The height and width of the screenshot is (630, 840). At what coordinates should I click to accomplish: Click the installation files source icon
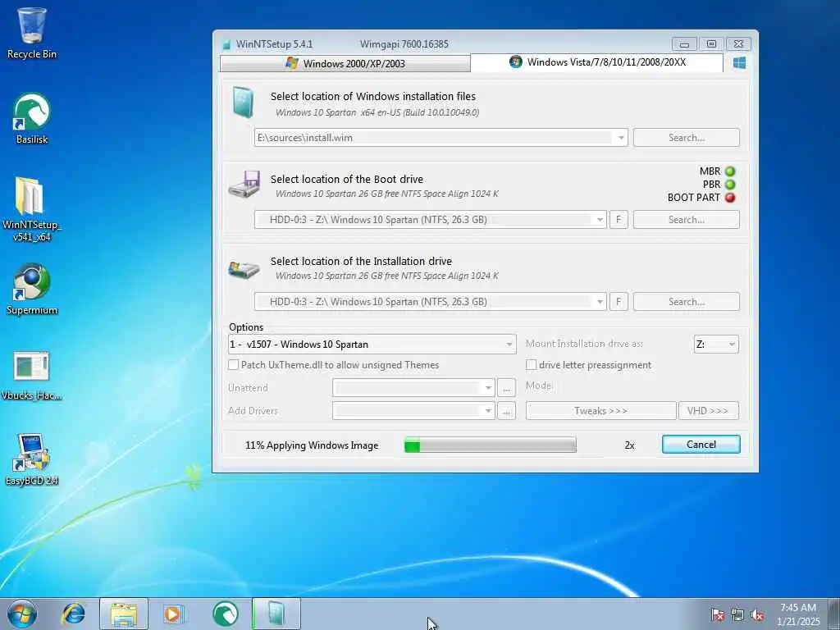[x=243, y=102]
